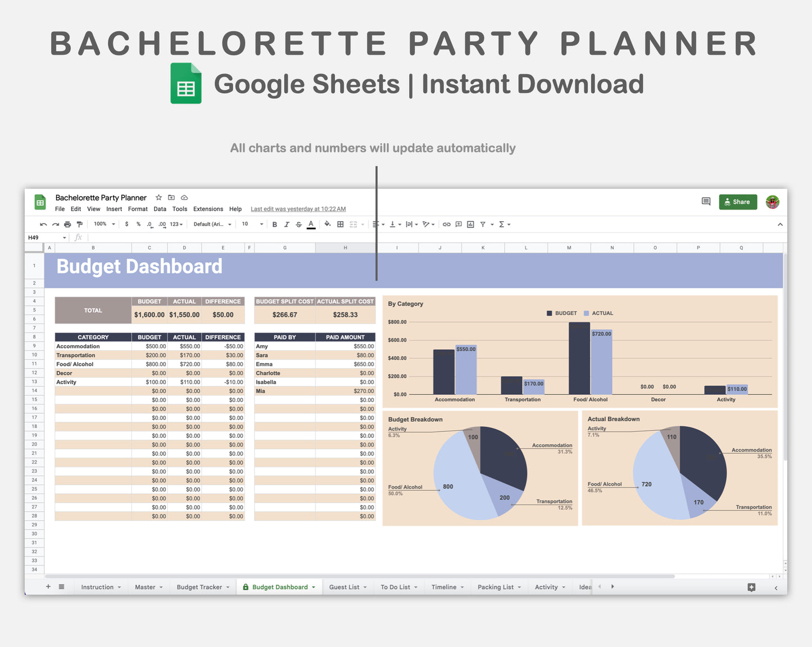Open the text color picker
This screenshot has width=812, height=647.
311,224
